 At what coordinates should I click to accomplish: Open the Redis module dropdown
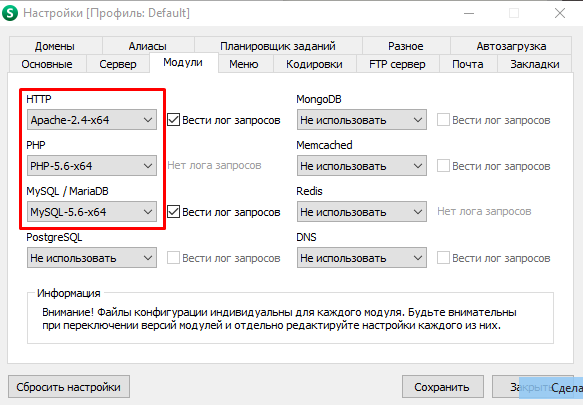tap(362, 212)
